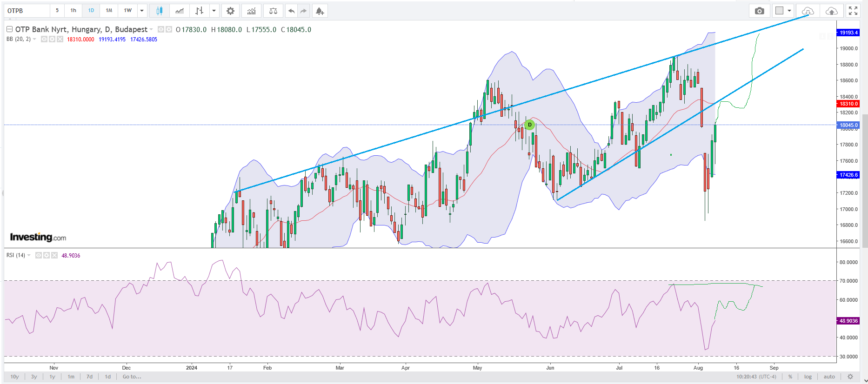This screenshot has width=868, height=384.
Task: Click the OTPB symbol search field
Action: tap(27, 11)
